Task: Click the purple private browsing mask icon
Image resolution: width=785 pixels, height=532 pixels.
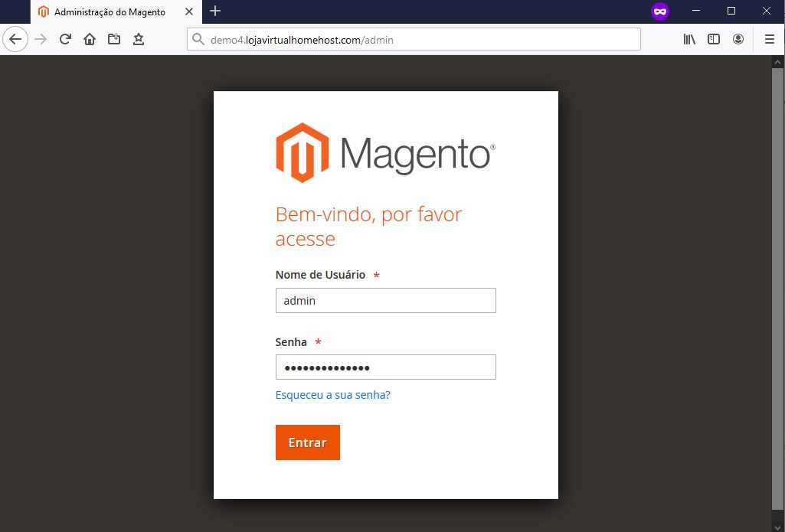Action: click(660, 11)
